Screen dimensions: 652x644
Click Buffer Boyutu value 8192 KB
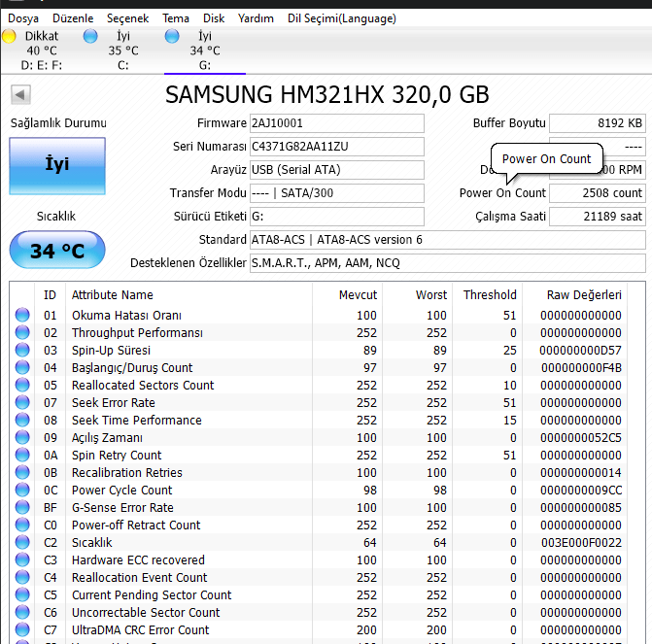tap(598, 123)
